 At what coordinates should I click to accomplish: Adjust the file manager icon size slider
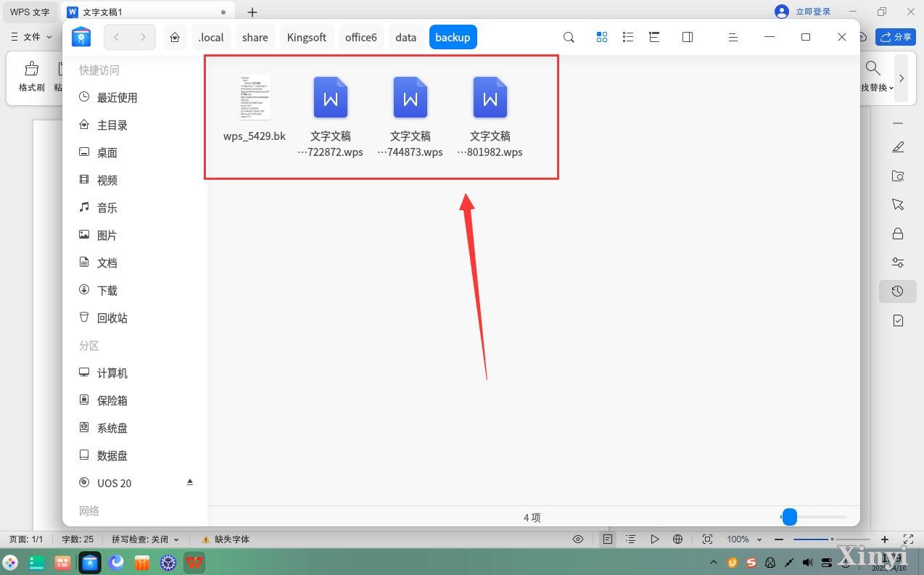[790, 517]
